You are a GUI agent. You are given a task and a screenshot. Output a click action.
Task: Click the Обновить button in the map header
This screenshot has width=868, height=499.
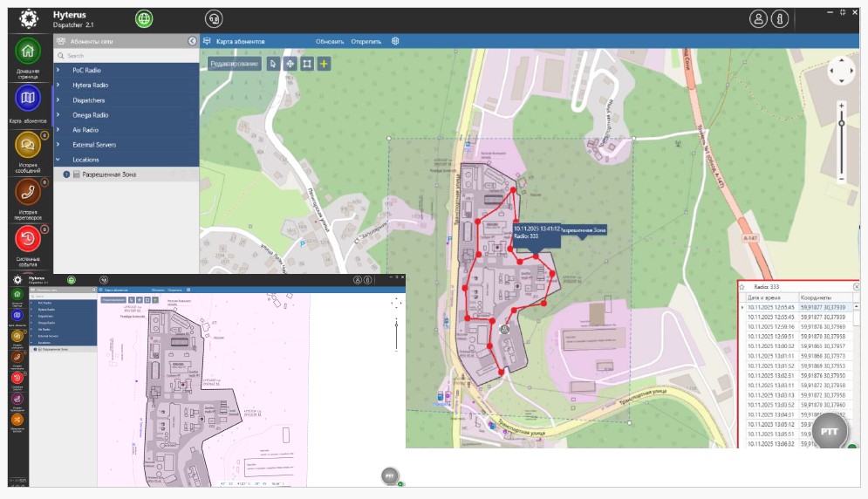tap(330, 42)
